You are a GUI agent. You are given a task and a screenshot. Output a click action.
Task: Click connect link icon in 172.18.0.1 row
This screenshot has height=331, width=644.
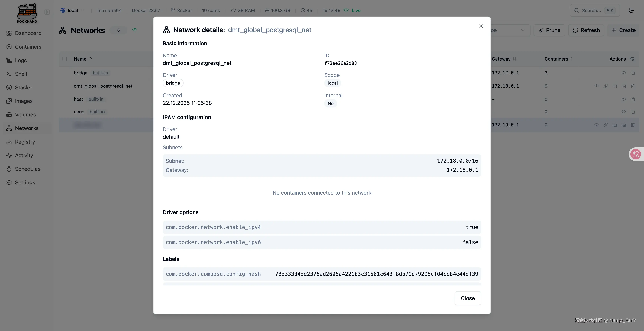[x=605, y=86]
